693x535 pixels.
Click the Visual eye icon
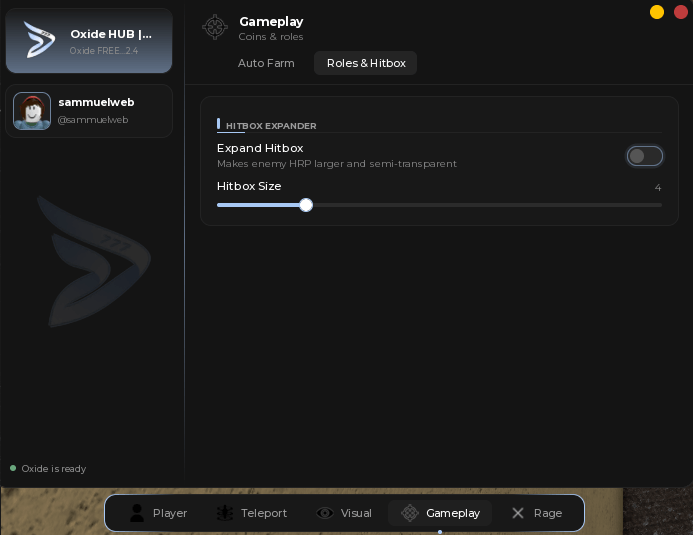click(325, 513)
